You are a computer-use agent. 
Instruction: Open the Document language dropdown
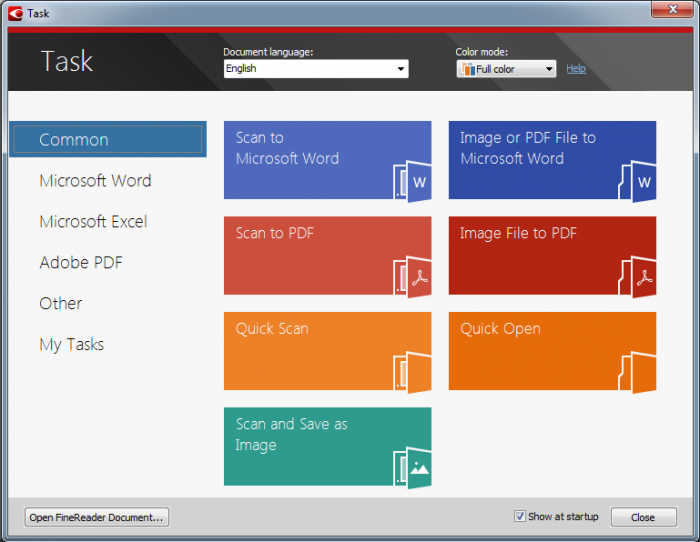(x=316, y=69)
